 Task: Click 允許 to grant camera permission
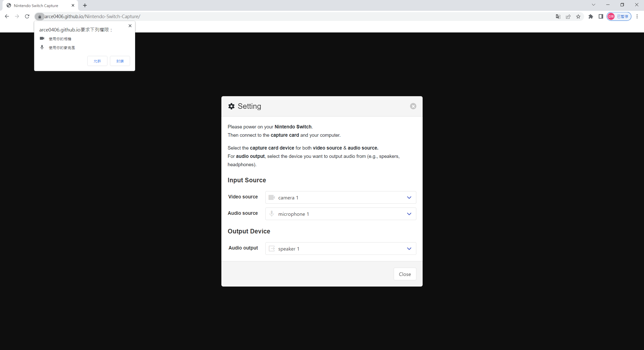(x=97, y=61)
